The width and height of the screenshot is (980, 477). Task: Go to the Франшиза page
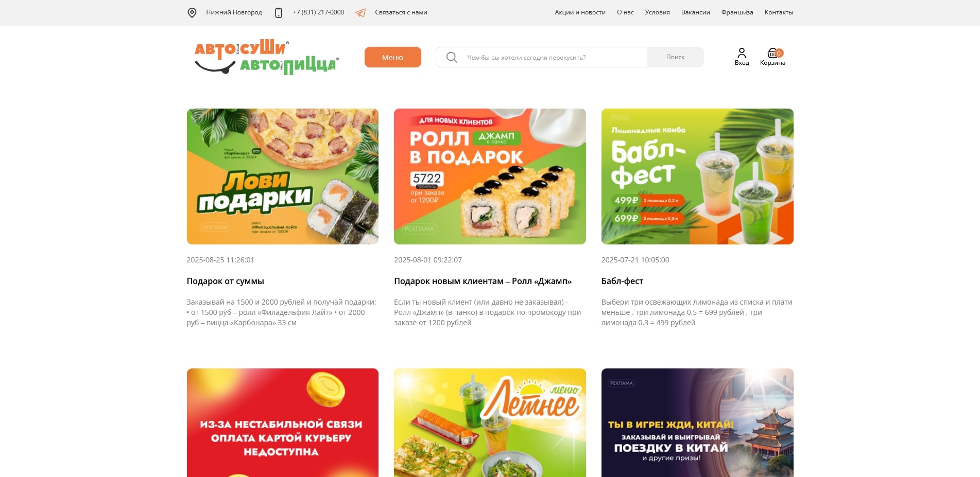point(737,12)
